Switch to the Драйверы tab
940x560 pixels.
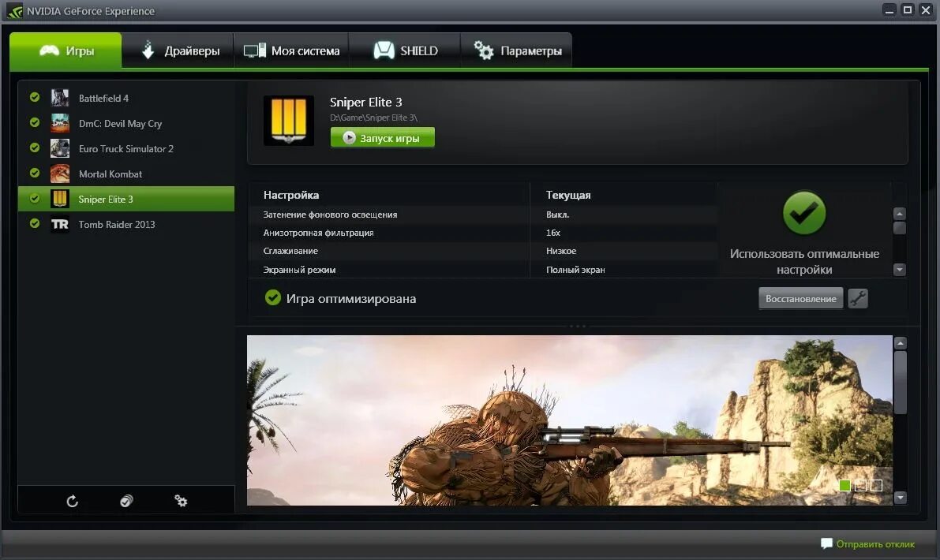[x=178, y=50]
